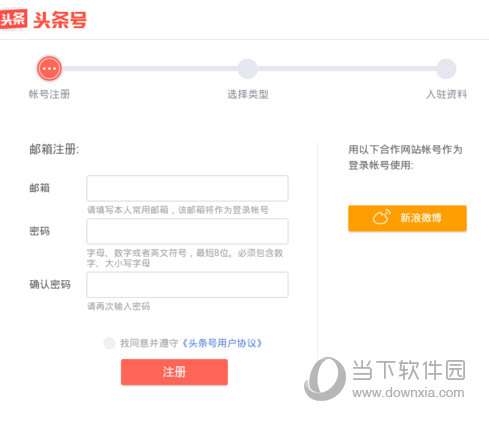Focus the 密码 password input field
The height and width of the screenshot is (422, 489).
tap(187, 231)
